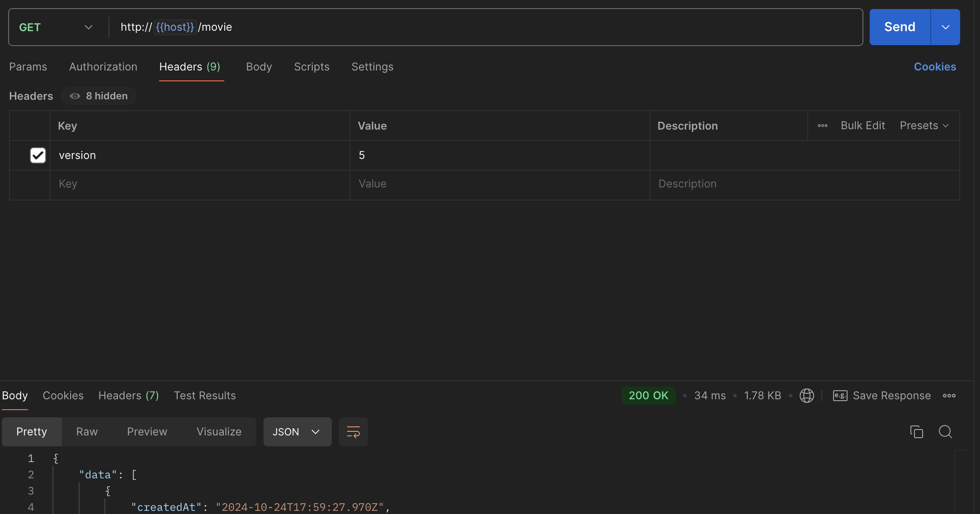Uncheck the version header checkbox
This screenshot has height=514, width=980.
[x=38, y=155]
